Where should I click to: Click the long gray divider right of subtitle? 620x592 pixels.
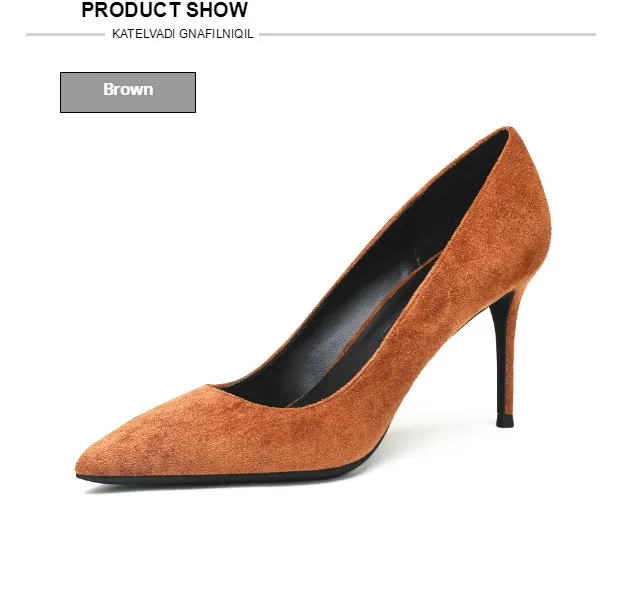point(427,34)
